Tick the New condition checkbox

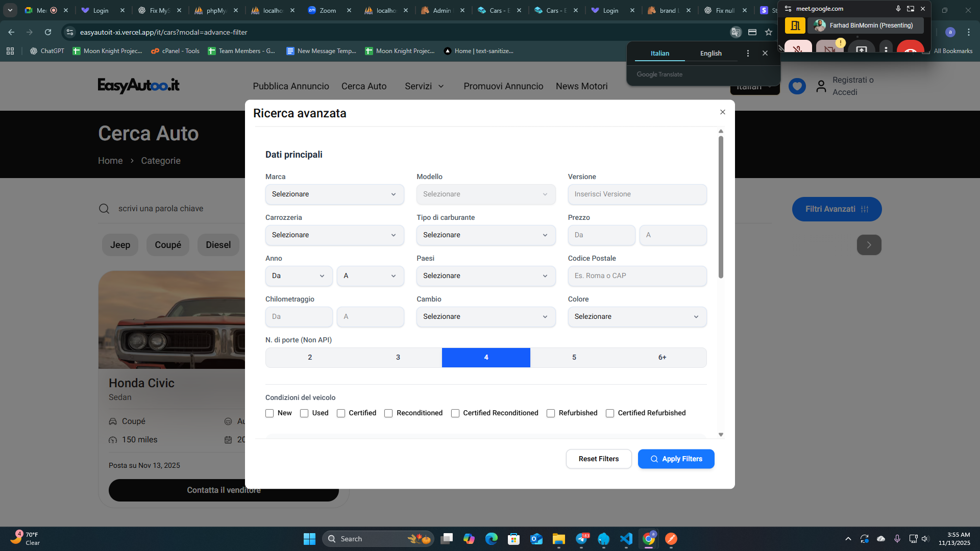click(x=269, y=413)
